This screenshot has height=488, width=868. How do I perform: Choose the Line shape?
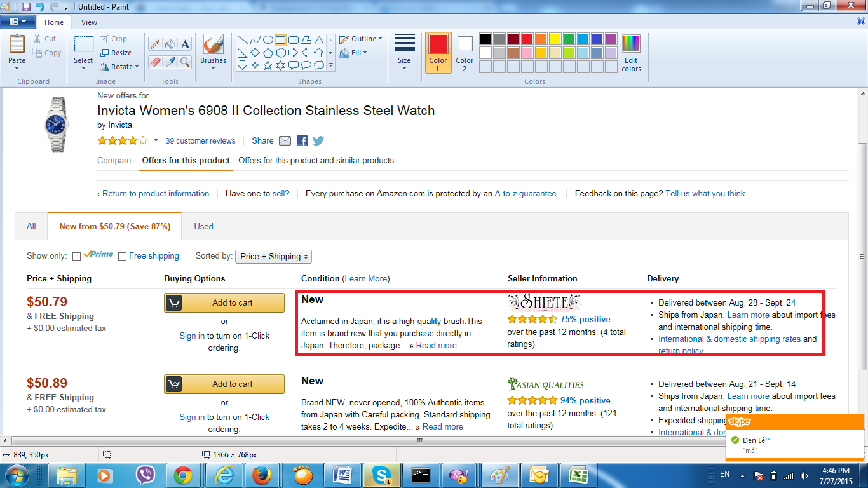click(x=242, y=39)
